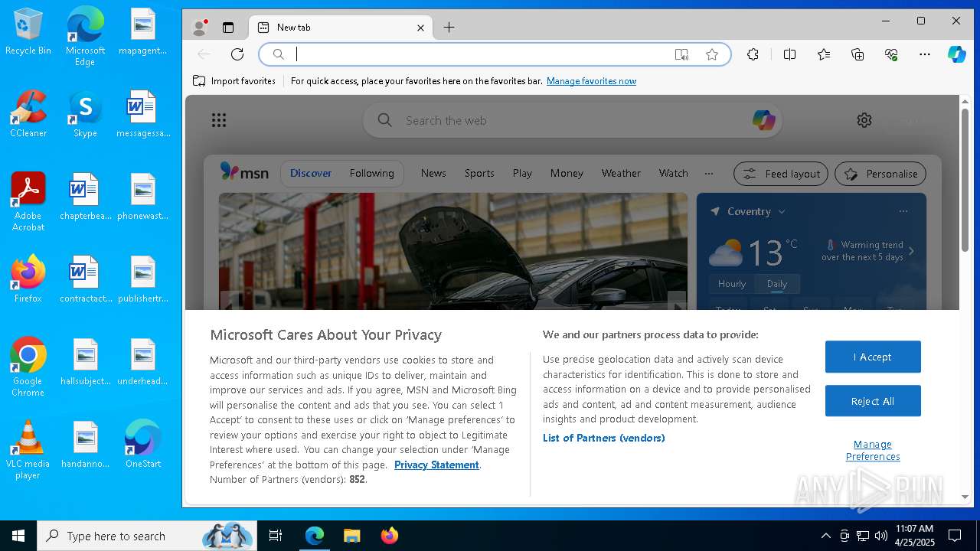Image resolution: width=980 pixels, height=551 pixels.
Task: Select the Recycle Bin desktop icon
Action: [x=28, y=32]
